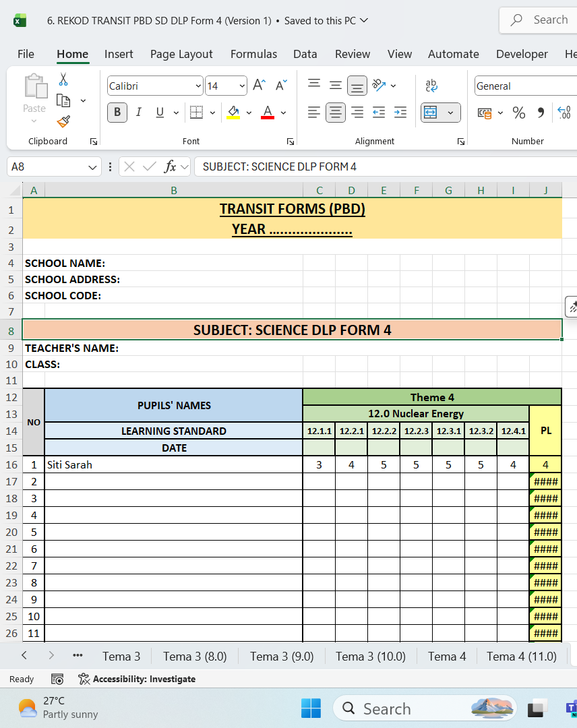577x728 pixels.
Task: Select the Cut tool
Action: click(63, 79)
